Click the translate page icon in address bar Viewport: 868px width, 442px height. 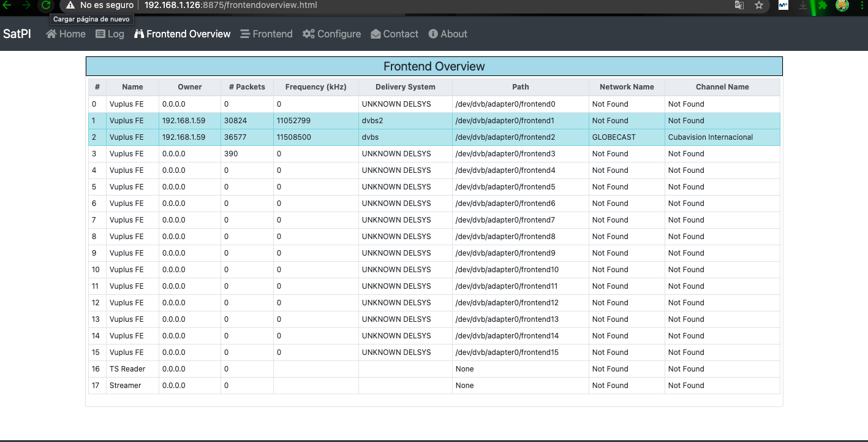739,6
